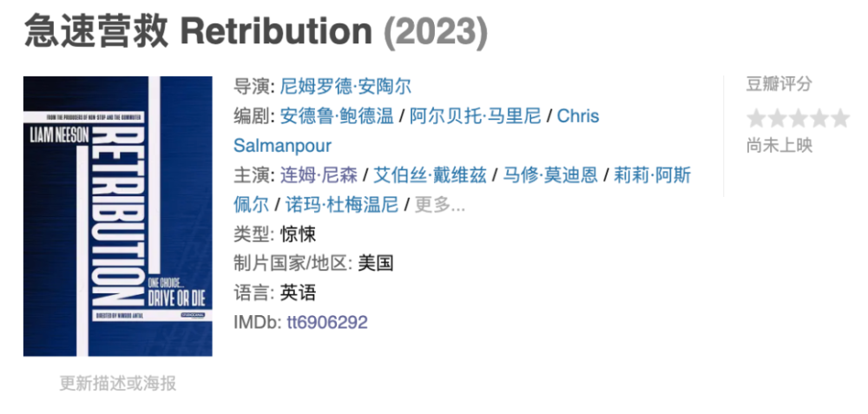
Task: Select the third rating star
Action: 798,118
